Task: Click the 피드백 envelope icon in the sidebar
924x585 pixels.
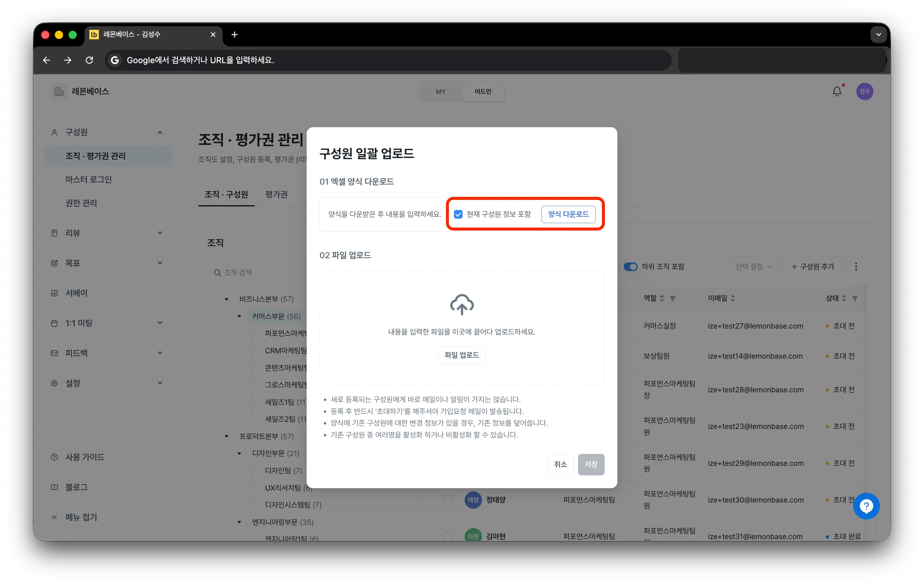Action: click(x=54, y=353)
